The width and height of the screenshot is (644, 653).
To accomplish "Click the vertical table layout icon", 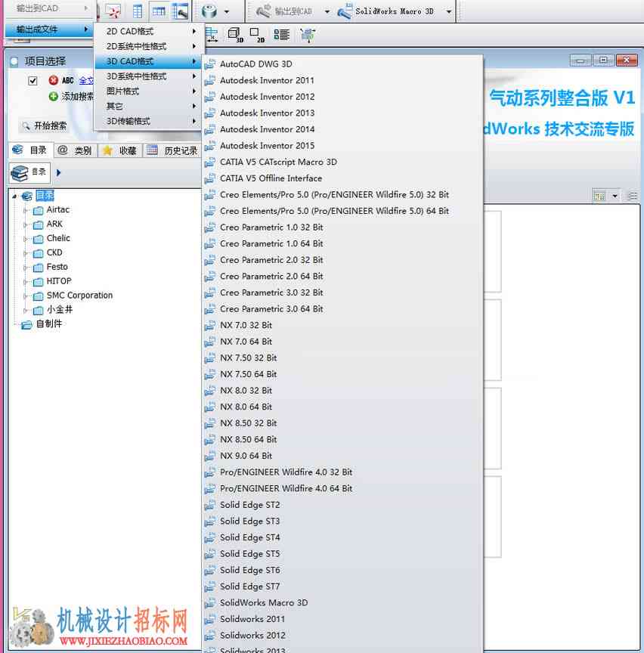I will tap(137, 11).
